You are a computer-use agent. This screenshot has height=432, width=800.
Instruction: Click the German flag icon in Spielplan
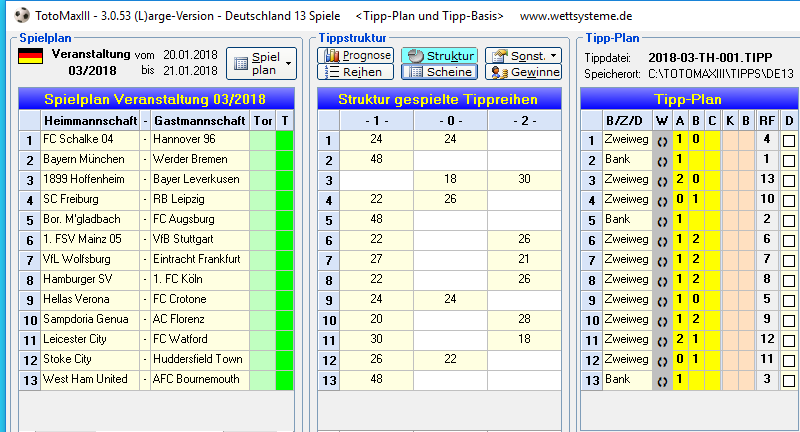coord(30,56)
